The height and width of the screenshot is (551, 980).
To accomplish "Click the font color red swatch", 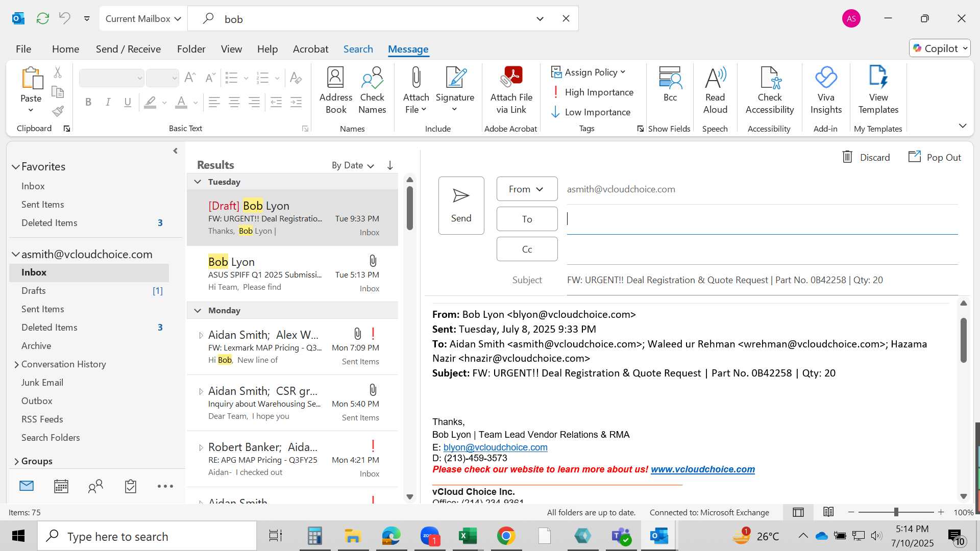I will click(x=181, y=102).
